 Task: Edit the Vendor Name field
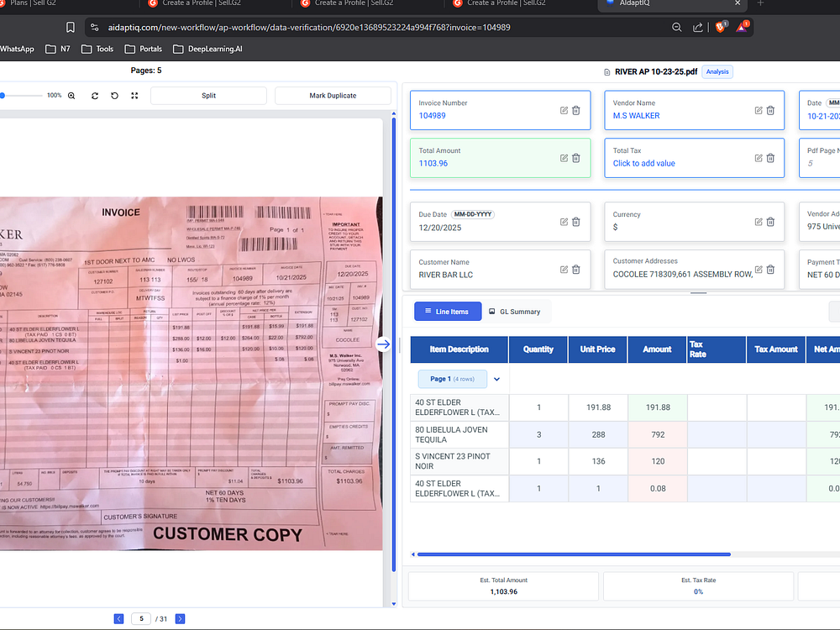(759, 110)
